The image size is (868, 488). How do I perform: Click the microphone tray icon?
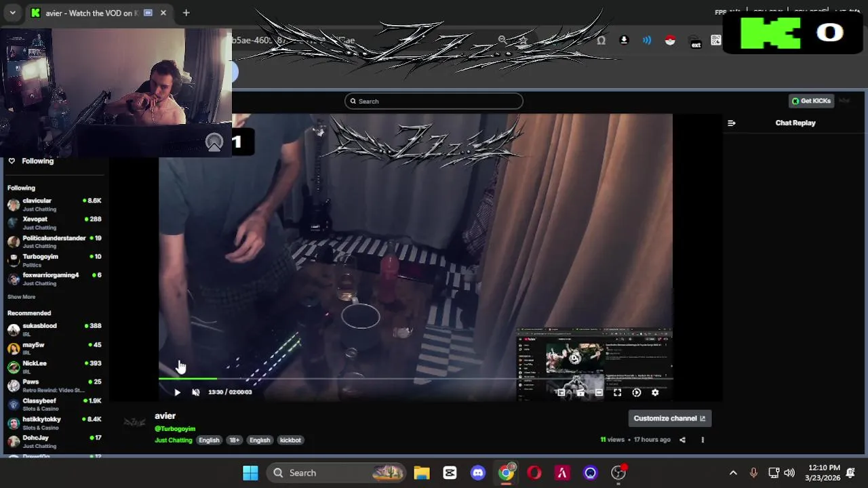pos(753,473)
